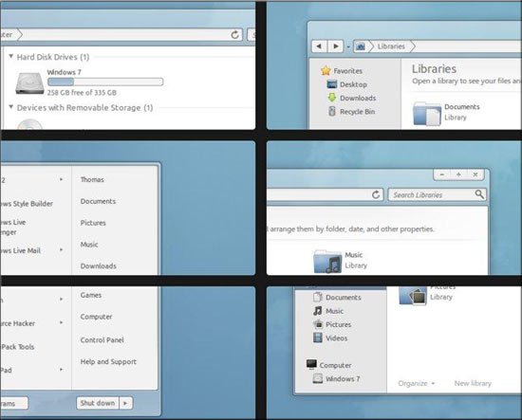The width and height of the screenshot is (522, 420).
Task: Open the Organize dropdown menu
Action: (x=416, y=383)
